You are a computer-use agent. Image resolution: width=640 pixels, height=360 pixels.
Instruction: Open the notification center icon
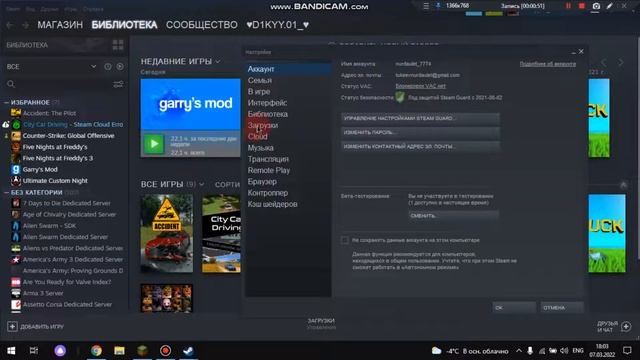[627, 351]
